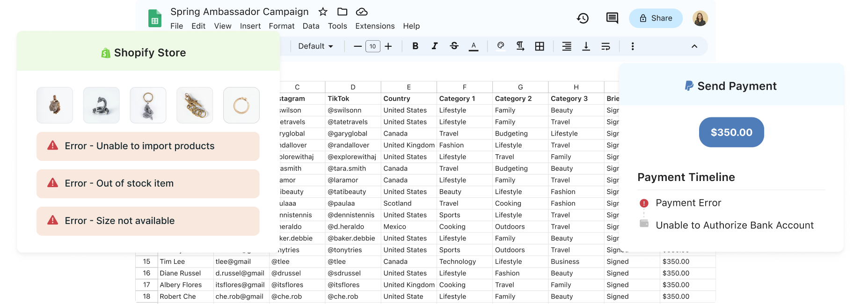Open horizontal align options

[x=567, y=46]
